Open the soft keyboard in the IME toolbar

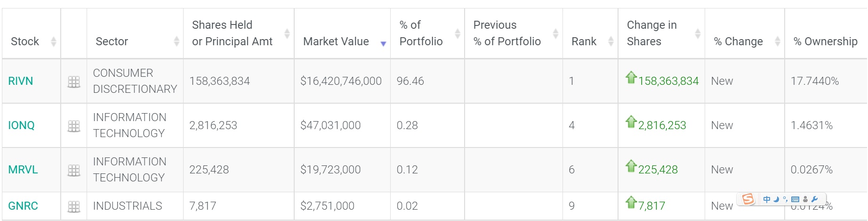[x=796, y=199]
